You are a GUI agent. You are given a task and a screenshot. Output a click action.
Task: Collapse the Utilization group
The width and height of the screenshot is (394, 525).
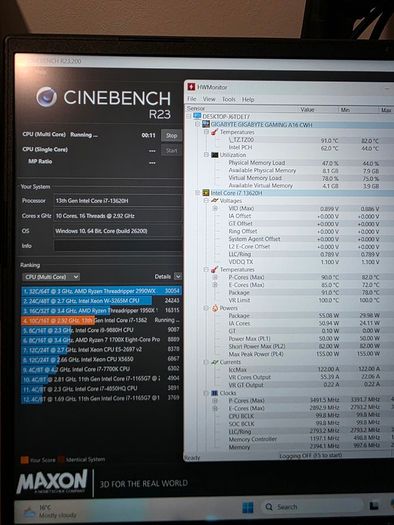207,155
